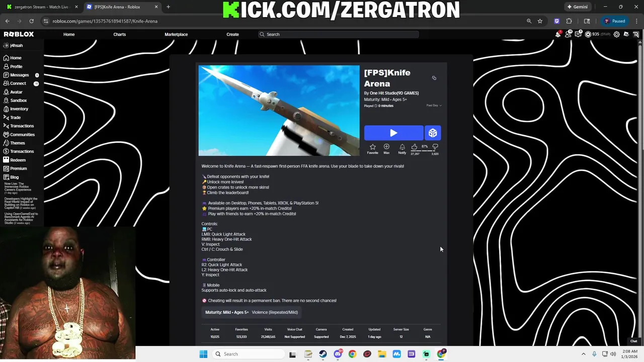Screen dimensions: 644x362
Task: Open Themes in the left sidebar
Action: click(14, 143)
